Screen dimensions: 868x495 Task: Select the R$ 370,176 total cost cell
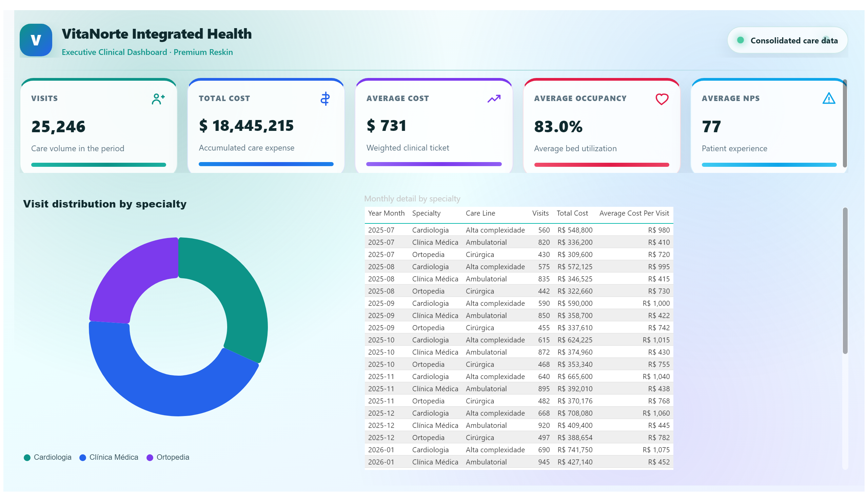pos(575,401)
